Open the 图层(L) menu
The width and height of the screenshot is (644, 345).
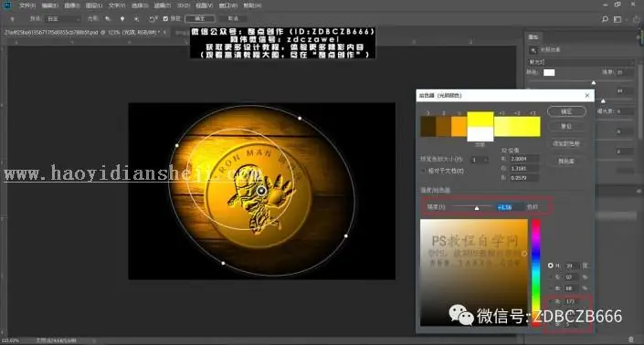tap(94, 5)
